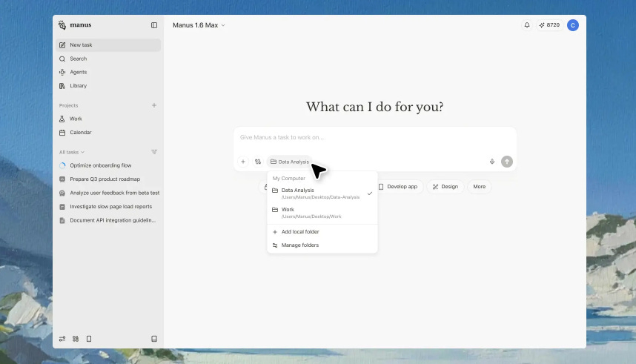636x364 pixels.
Task: Open settings sliders icon at sidebar bottom
Action: coord(62,339)
